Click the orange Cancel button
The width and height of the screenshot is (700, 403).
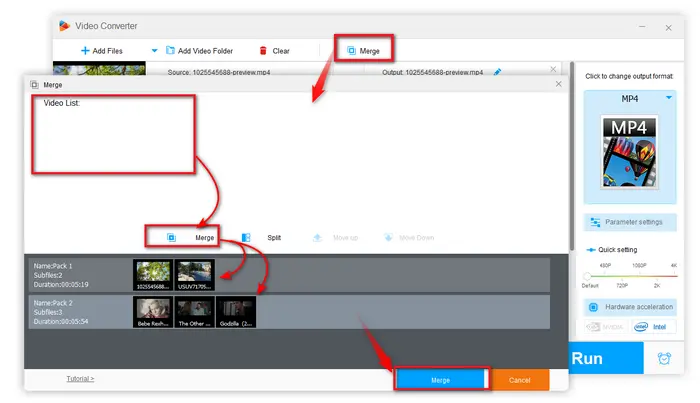(520, 380)
